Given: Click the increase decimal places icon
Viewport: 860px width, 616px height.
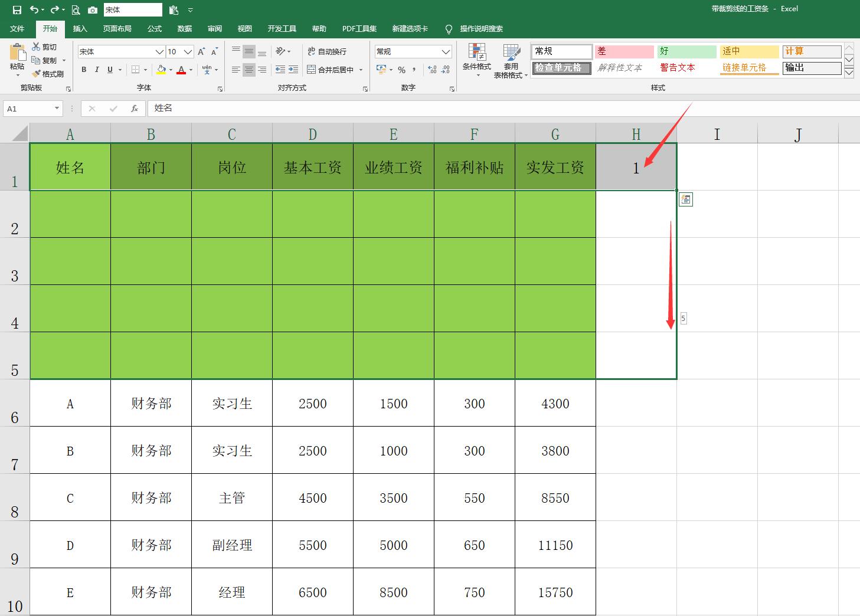Looking at the screenshot, I should point(431,70).
